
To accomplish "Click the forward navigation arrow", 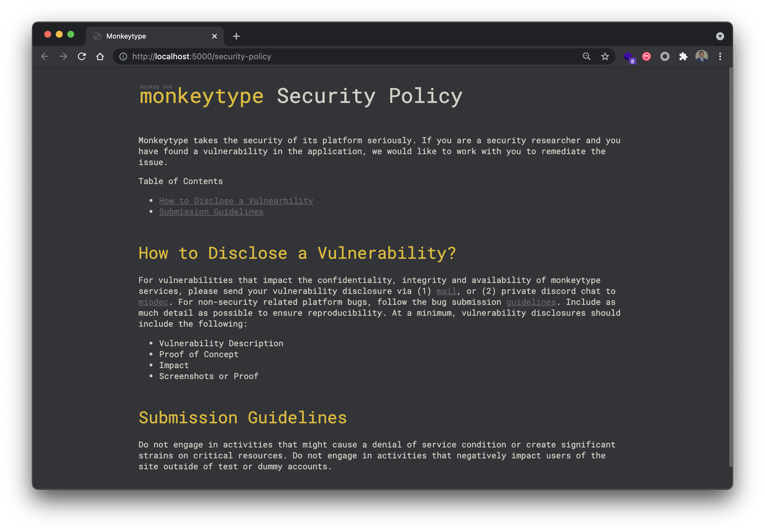I will coord(63,56).
